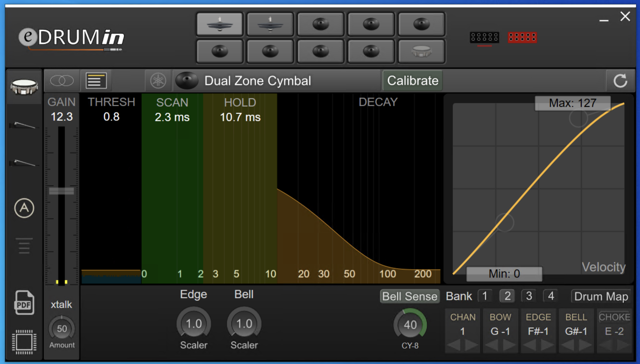Click the CHOKE note E -2
The width and height of the screenshot is (640, 364).
(x=614, y=331)
